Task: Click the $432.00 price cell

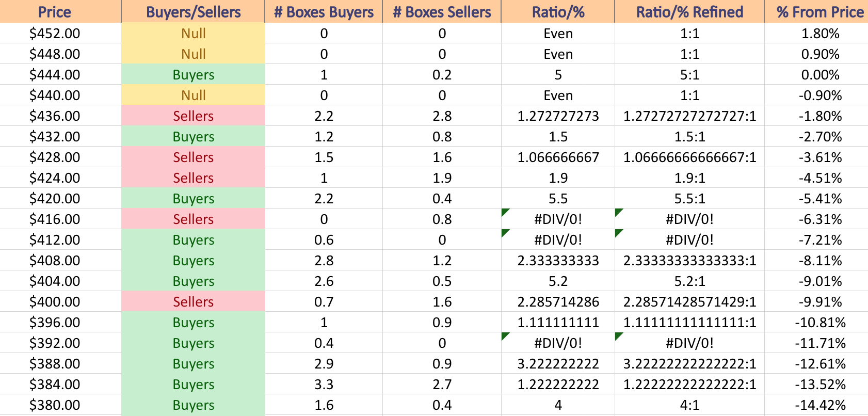Action: (60, 137)
